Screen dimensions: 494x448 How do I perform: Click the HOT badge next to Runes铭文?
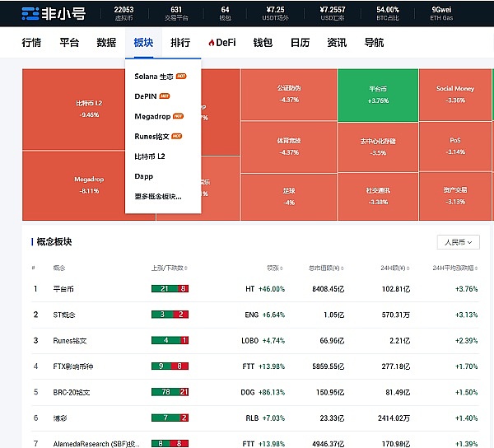(x=177, y=136)
